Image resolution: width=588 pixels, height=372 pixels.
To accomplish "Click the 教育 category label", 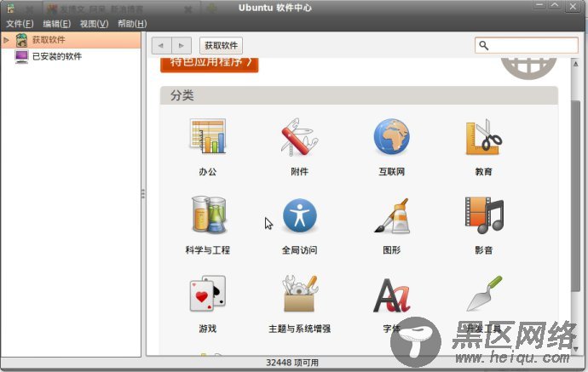I will click(x=484, y=172).
